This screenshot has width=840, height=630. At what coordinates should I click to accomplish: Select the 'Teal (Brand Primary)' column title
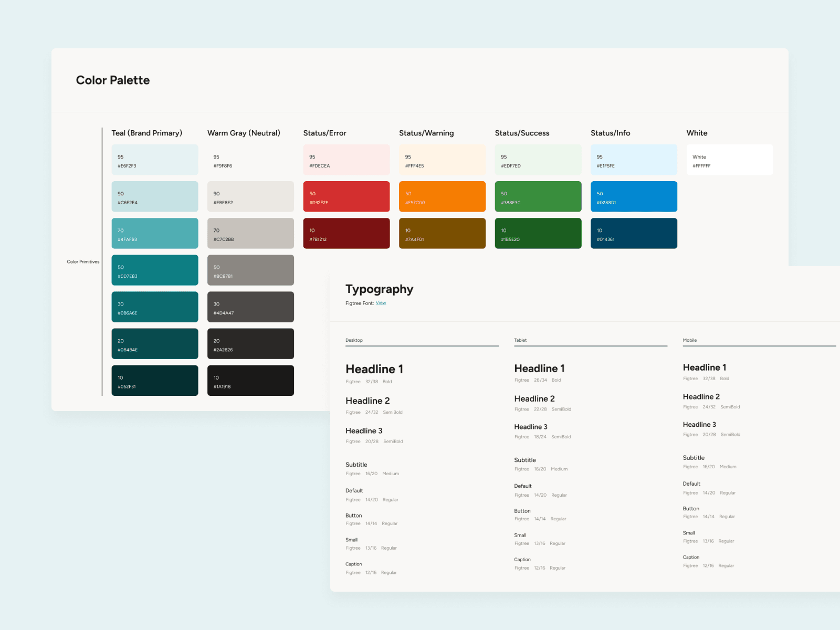(147, 133)
